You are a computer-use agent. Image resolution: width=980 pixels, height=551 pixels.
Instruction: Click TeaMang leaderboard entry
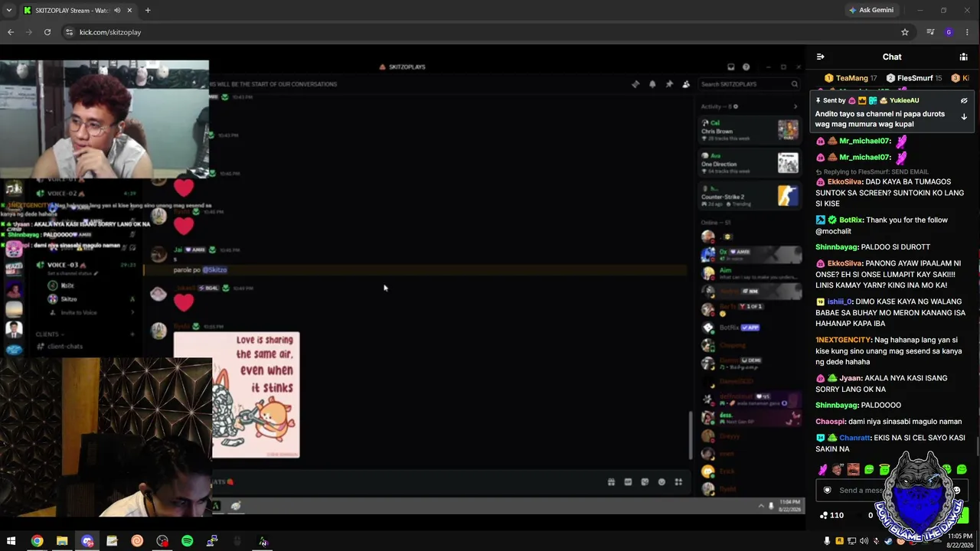click(851, 78)
